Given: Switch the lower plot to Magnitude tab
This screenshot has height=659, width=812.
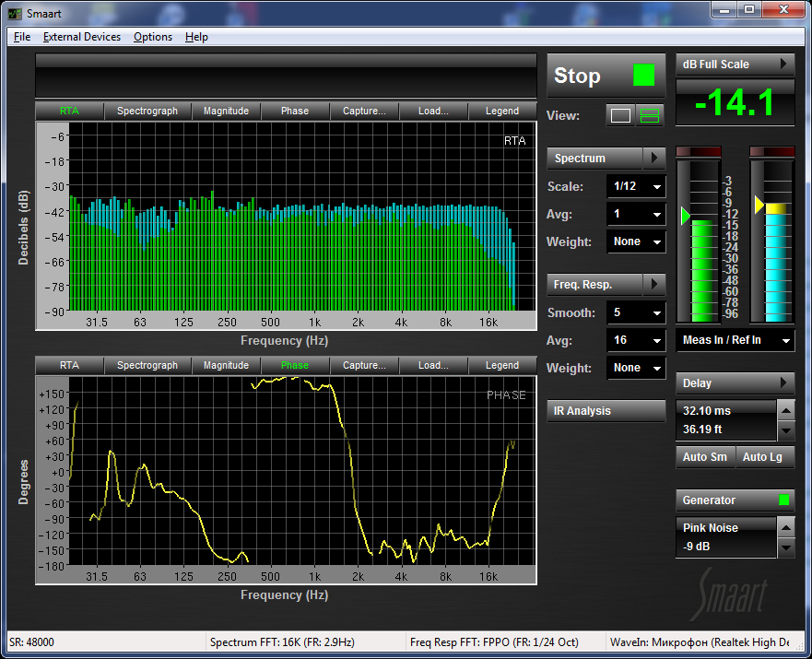Looking at the screenshot, I should (x=226, y=366).
